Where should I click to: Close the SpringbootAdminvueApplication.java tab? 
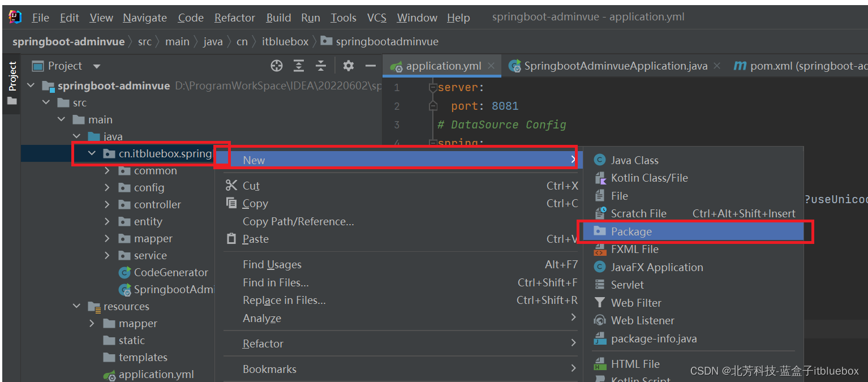pos(716,66)
